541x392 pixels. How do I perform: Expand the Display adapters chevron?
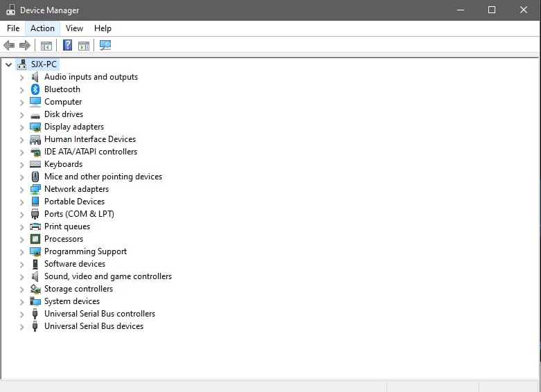coord(21,127)
